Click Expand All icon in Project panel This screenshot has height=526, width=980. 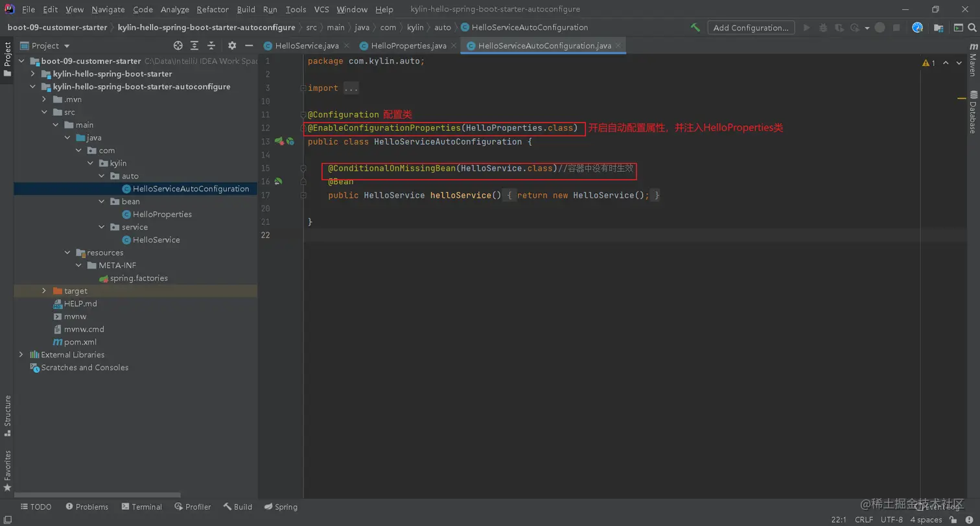[194, 45]
